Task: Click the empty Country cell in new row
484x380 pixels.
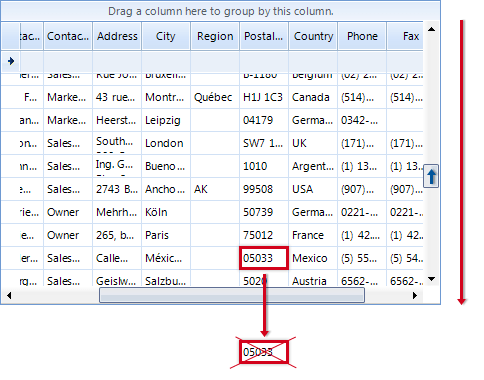Action: coord(313,61)
